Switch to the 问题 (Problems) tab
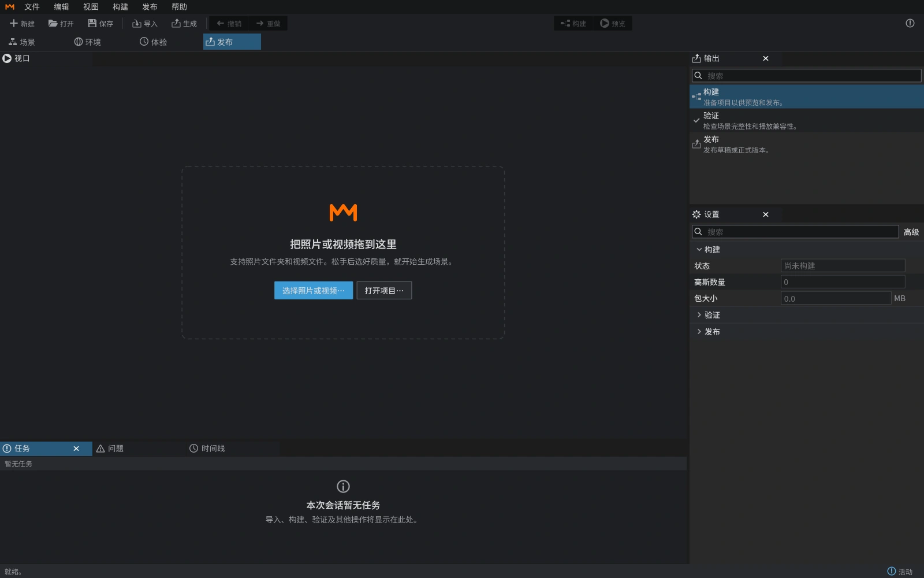This screenshot has height=578, width=924. click(x=110, y=449)
